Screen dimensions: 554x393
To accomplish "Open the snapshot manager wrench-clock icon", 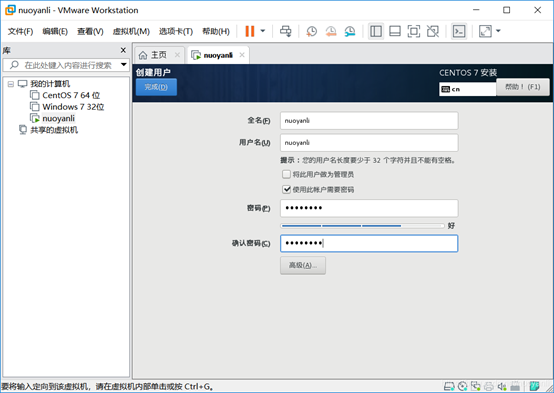I will [350, 31].
